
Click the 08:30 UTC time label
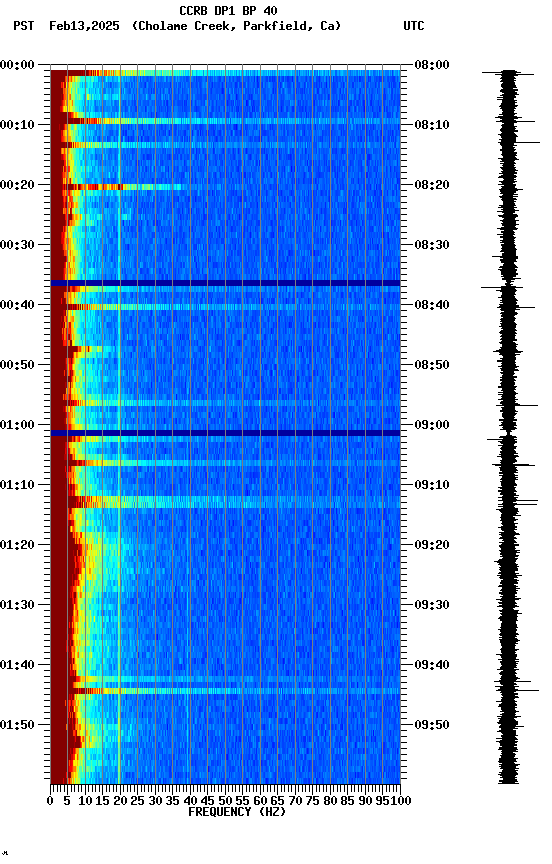pos(432,245)
